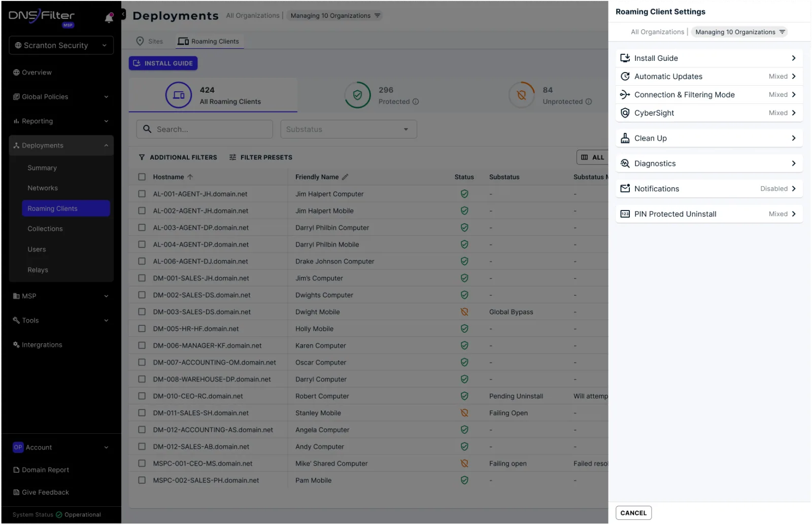Check the AL-001-AGENT-JH.domain.net row
The width and height of the screenshot is (812, 525).
point(142,194)
